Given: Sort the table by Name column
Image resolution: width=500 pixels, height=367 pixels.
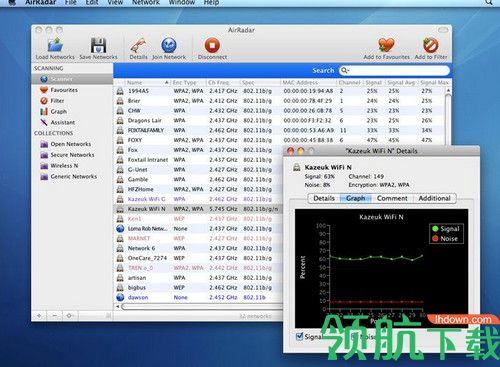Looking at the screenshot, I should tap(148, 82).
